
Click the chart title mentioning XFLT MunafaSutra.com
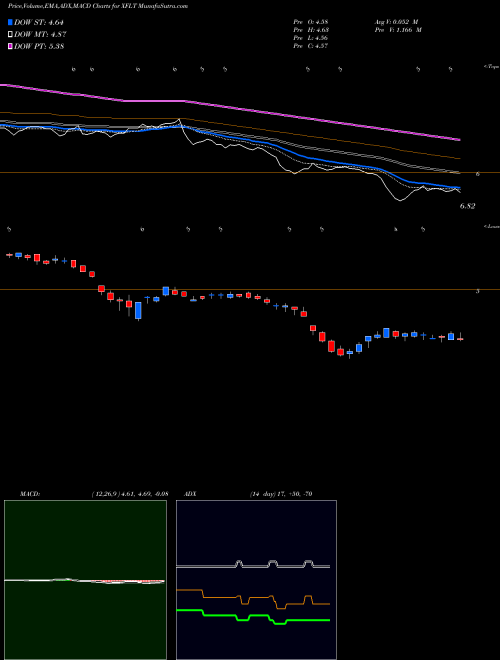[x=98, y=6]
